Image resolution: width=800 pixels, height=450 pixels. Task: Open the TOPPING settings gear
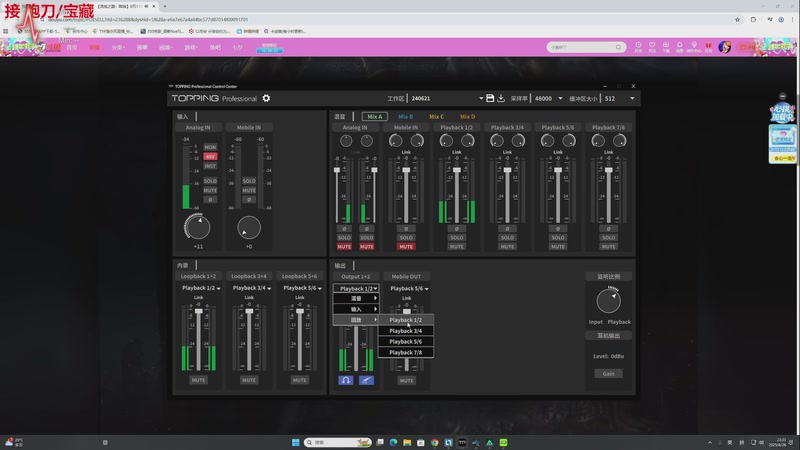tap(266, 98)
